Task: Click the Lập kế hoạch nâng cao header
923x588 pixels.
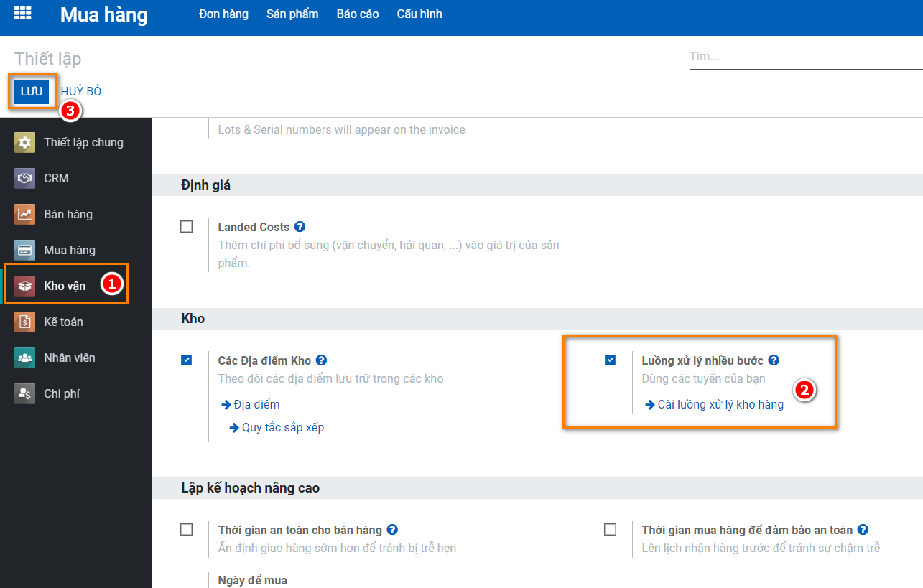Action: [x=251, y=488]
